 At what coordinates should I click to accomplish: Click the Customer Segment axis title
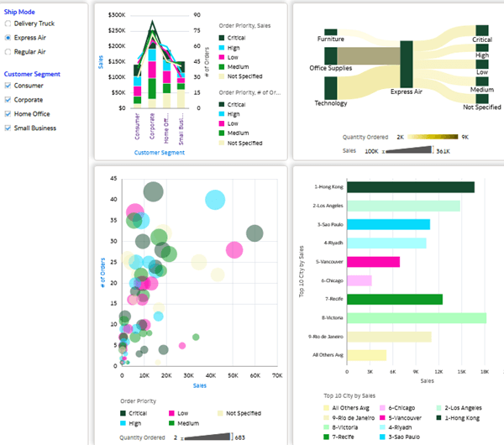click(160, 153)
